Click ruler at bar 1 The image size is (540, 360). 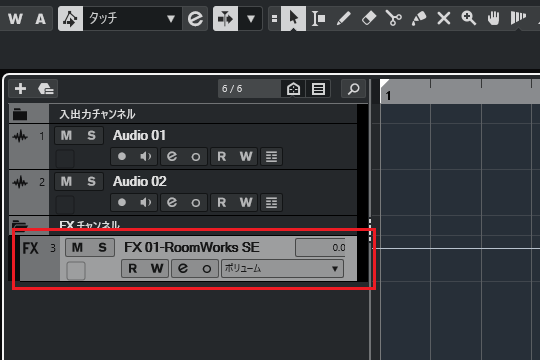pos(388,95)
